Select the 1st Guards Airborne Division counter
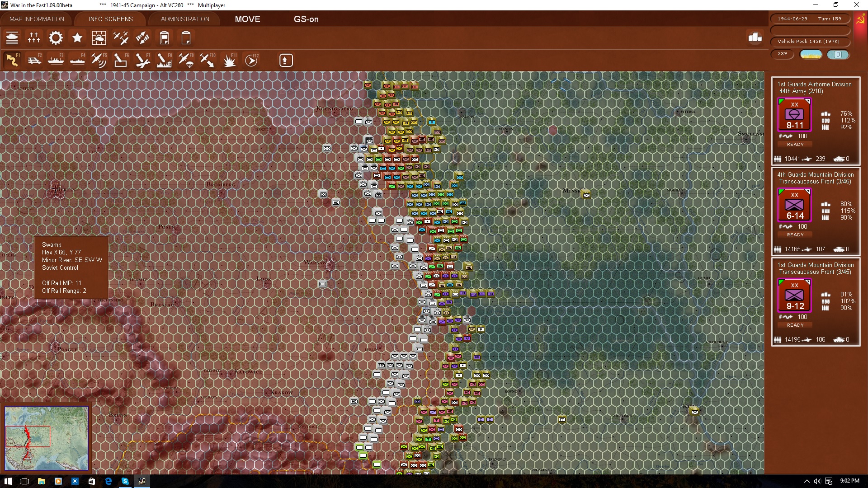This screenshot has height=488, width=868. [794, 115]
